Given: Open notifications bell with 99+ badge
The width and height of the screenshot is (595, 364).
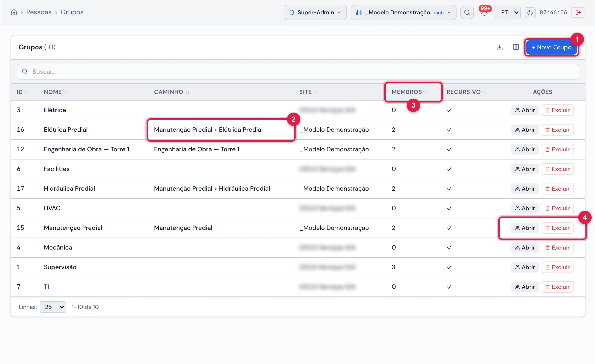Looking at the screenshot, I should click(x=484, y=12).
